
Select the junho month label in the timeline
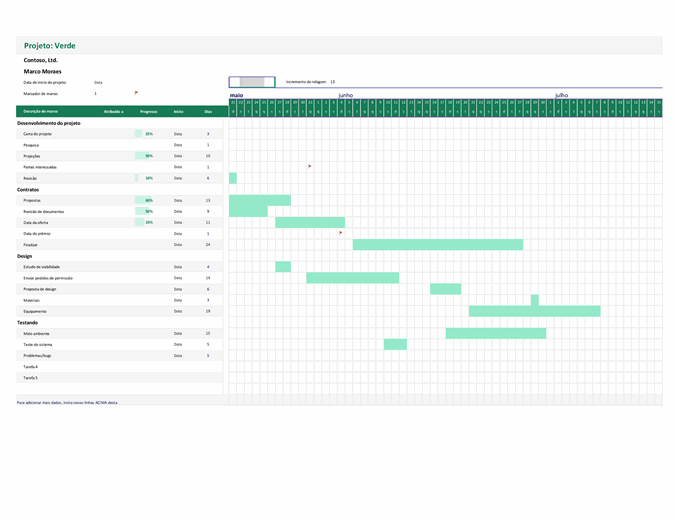(x=346, y=95)
